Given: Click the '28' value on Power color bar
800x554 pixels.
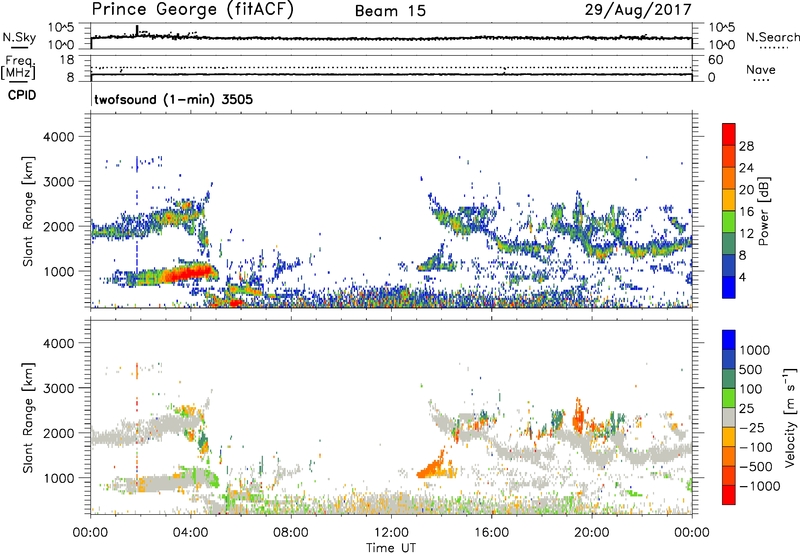Looking at the screenshot, I should pyautogui.click(x=746, y=146).
